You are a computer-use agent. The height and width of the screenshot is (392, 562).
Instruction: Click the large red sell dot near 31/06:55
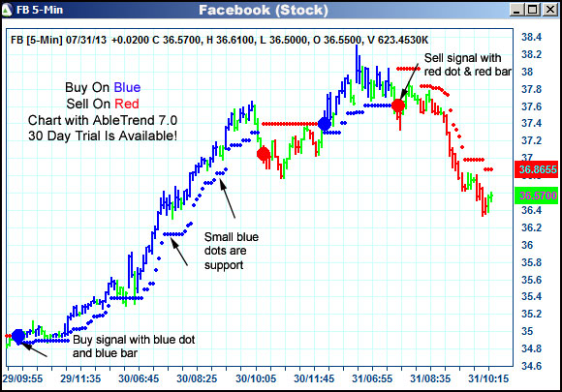click(x=398, y=106)
